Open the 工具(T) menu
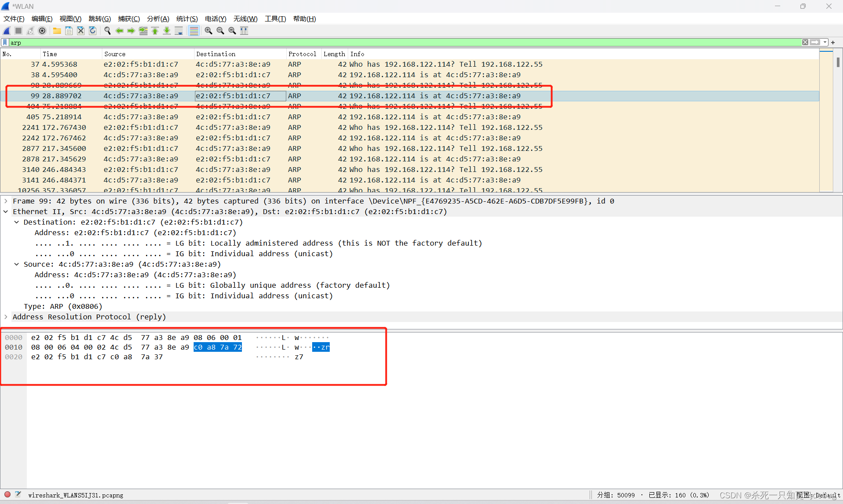Screen dimensions: 843x504 coord(275,19)
